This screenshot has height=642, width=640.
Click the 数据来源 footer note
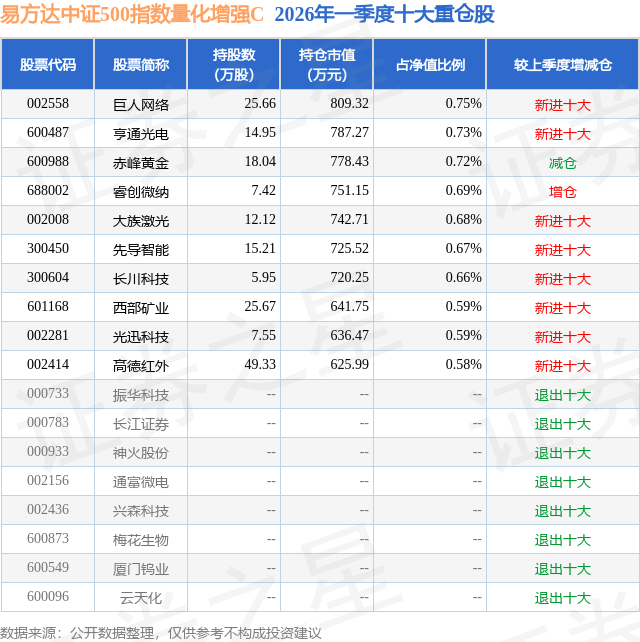click(161, 633)
